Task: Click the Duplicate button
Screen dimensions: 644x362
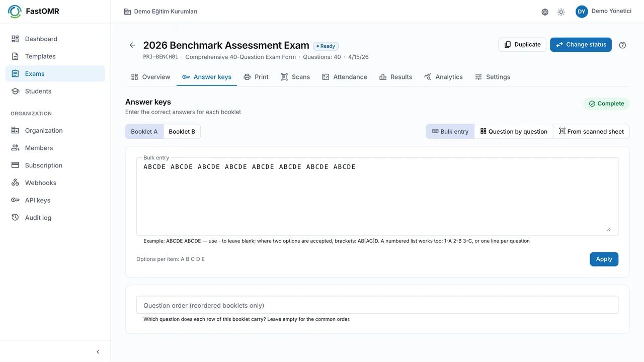Action: [x=522, y=45]
